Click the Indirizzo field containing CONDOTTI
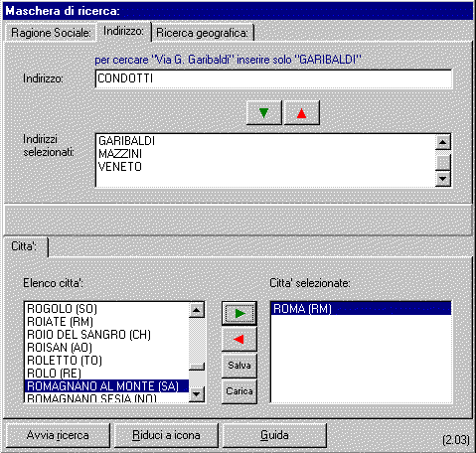The image size is (476, 453). pyautogui.click(x=273, y=78)
